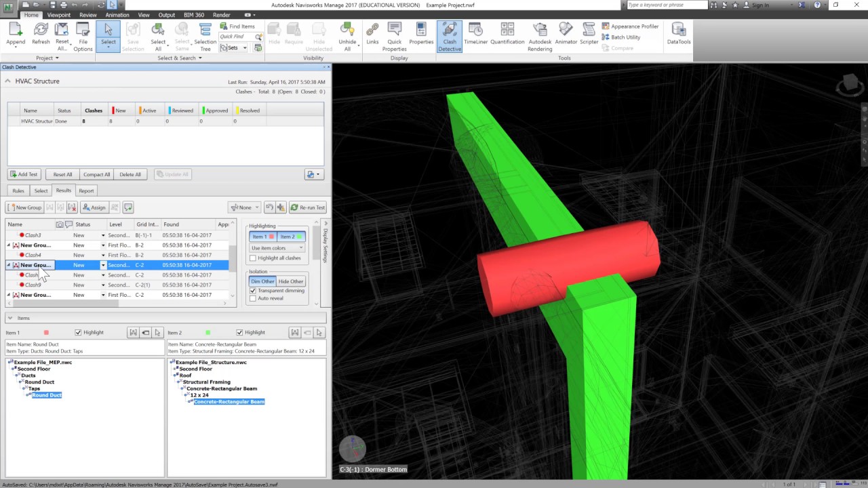The height and width of the screenshot is (488, 868).
Task: Click the Item 1 select pointer icon
Action: 157,332
